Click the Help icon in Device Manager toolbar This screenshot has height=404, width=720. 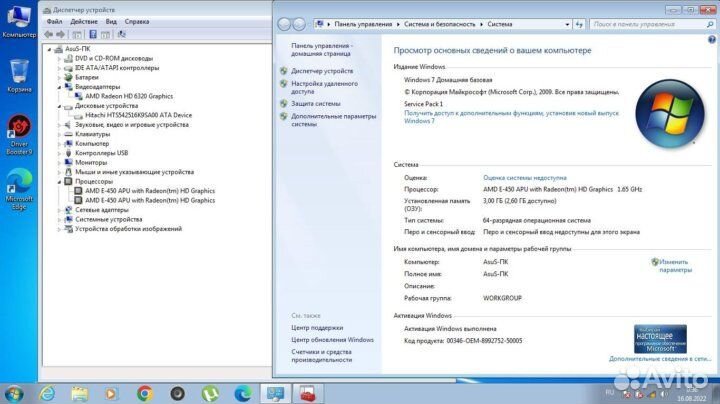point(93,34)
